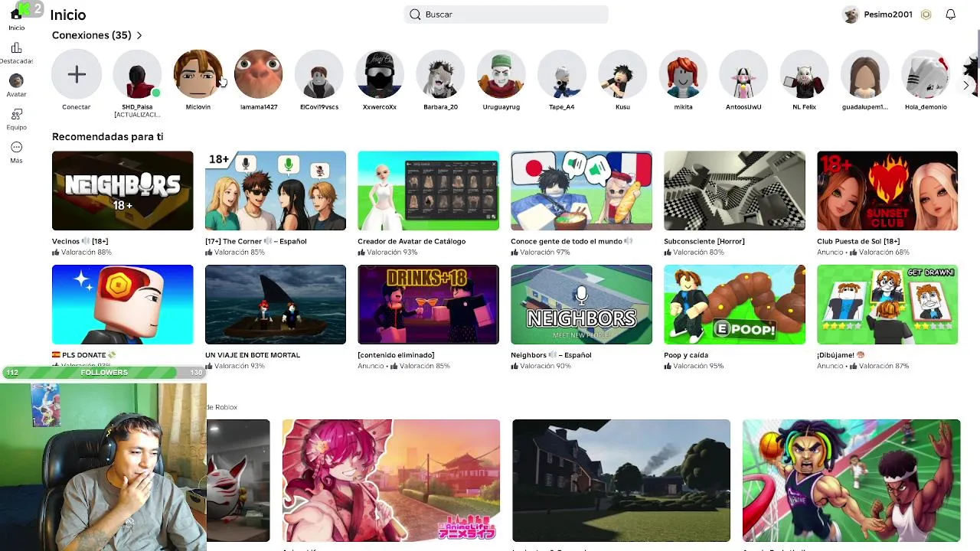Click the Conexiones (35) heading

coord(92,35)
